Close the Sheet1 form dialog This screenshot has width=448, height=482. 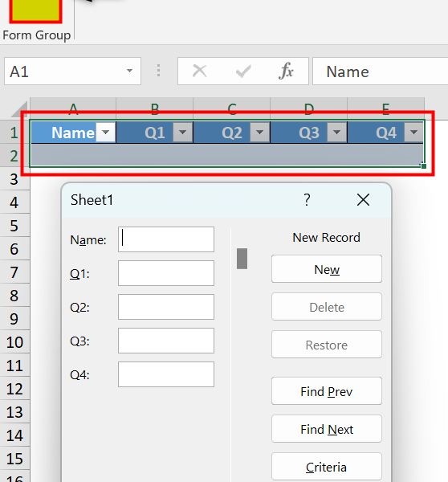pyautogui.click(x=363, y=200)
